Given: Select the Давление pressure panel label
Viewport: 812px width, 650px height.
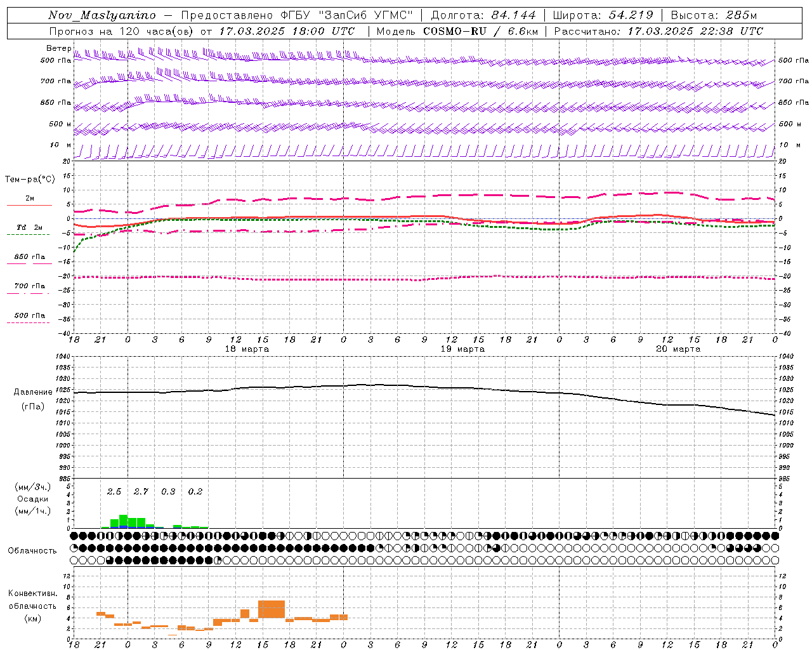Looking at the screenshot, I should pyautogui.click(x=33, y=392).
